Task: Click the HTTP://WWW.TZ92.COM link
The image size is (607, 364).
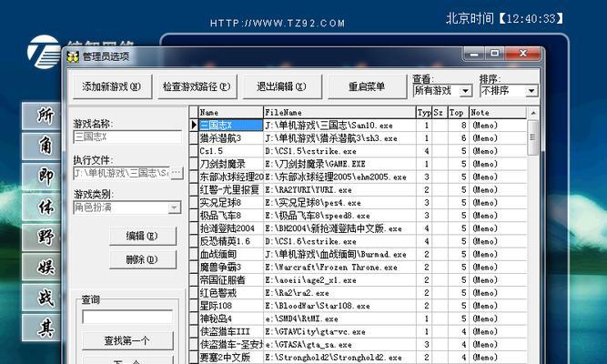Action: click(278, 24)
